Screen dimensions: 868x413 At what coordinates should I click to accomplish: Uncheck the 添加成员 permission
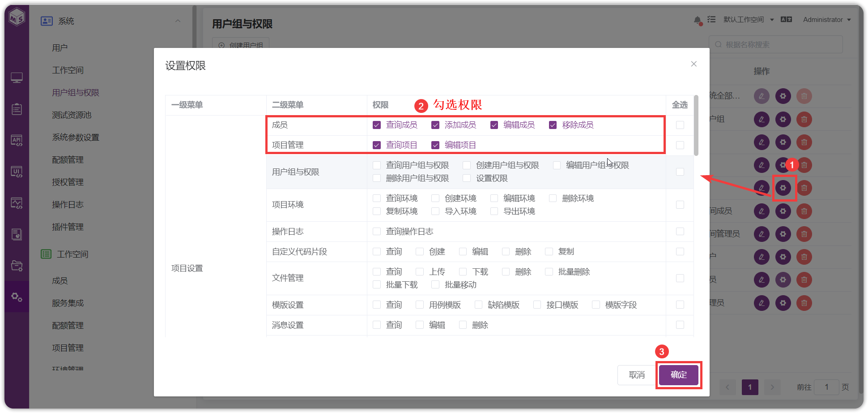[435, 125]
